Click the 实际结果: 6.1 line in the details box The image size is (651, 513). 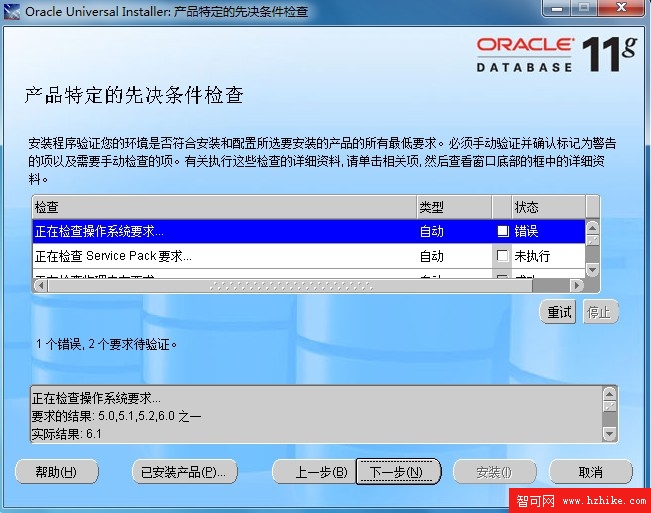pos(66,434)
